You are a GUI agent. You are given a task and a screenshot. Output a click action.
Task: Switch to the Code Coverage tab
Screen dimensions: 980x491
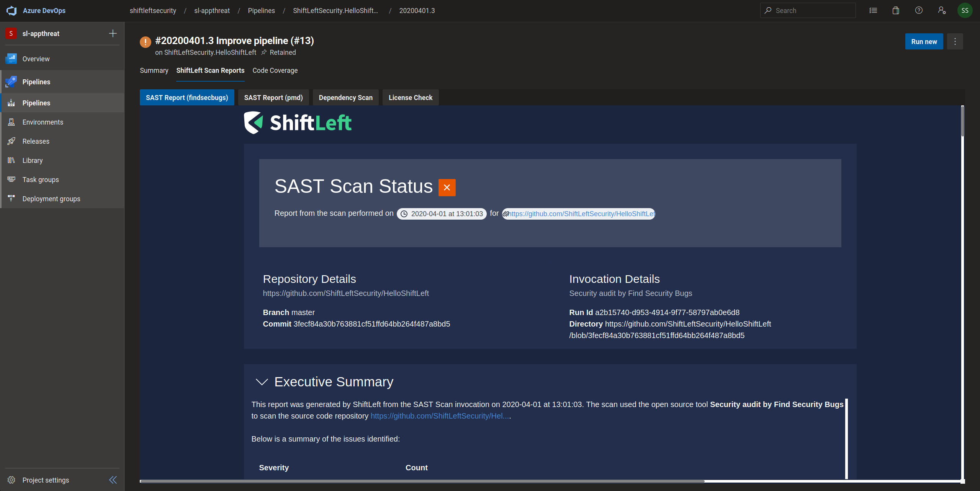[275, 71]
